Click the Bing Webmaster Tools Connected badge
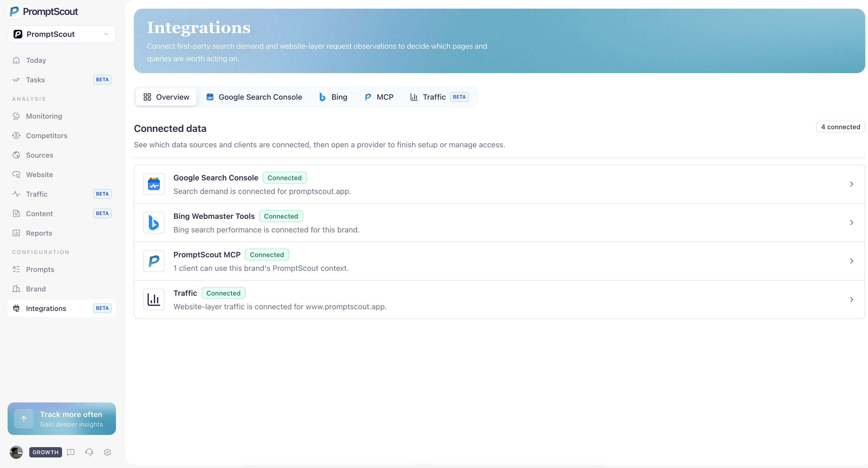Image resolution: width=868 pixels, height=468 pixels. click(281, 216)
